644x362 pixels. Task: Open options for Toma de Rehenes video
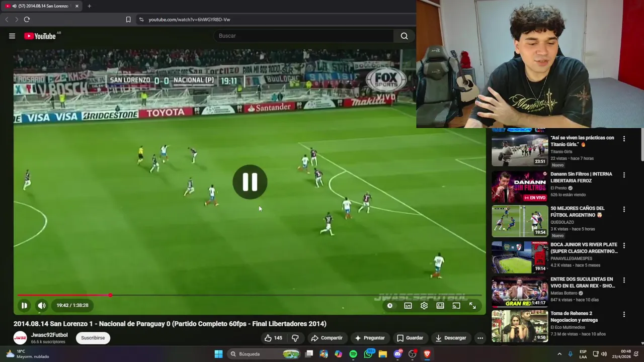[624, 314]
